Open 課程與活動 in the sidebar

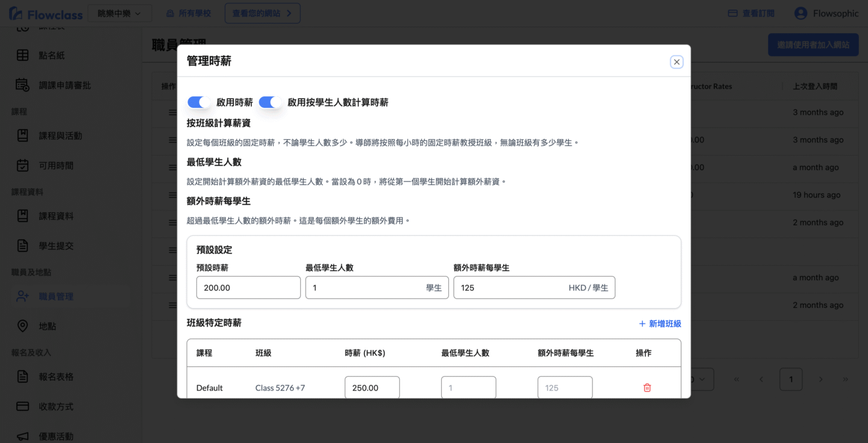(60, 136)
